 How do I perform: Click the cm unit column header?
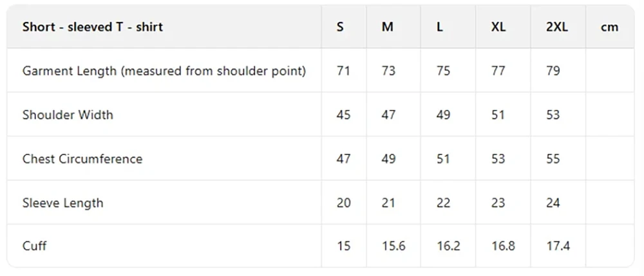(609, 27)
